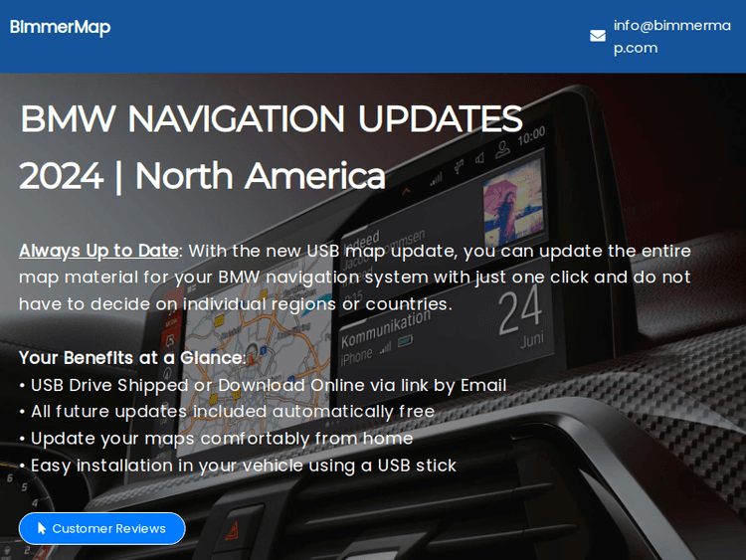Click the user profile icon on car display
The height and width of the screenshot is (560, 746).
point(503,147)
